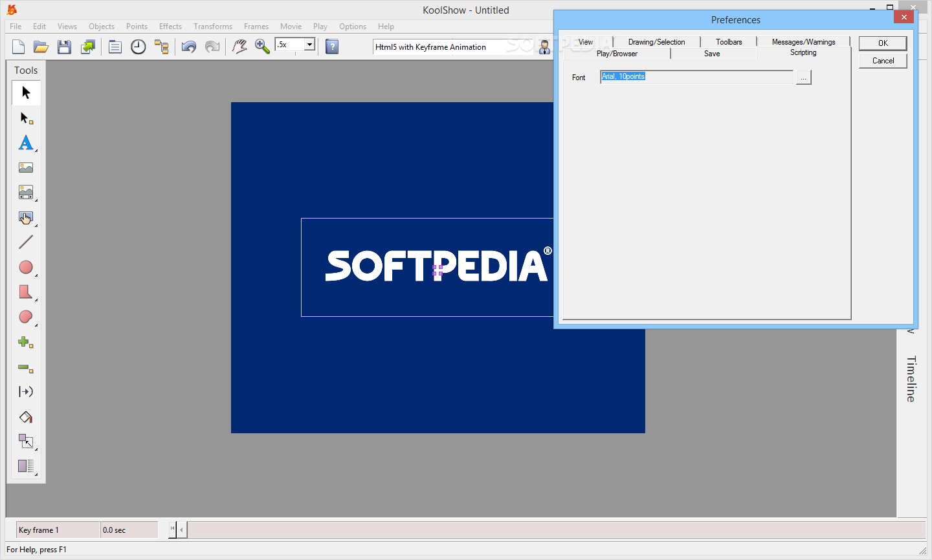Open the Html5 with Keyframe Animation dropdown
This screenshot has width=932, height=560.
(453, 47)
